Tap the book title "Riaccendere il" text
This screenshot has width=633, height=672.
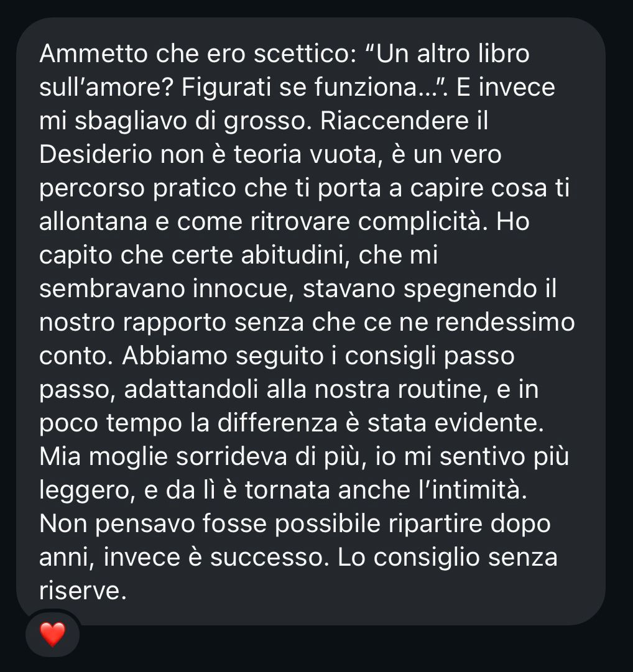point(404,121)
